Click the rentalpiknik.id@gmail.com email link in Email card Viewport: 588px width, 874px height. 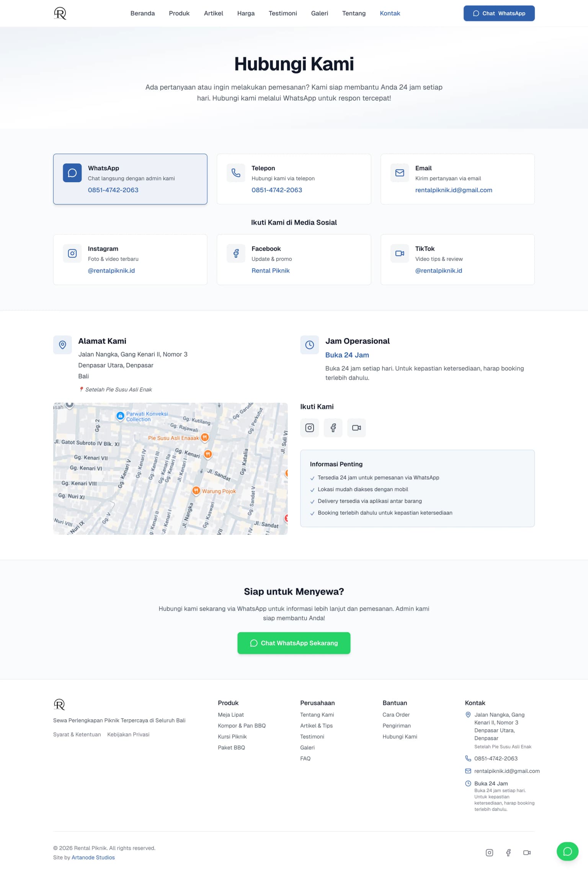(x=453, y=190)
